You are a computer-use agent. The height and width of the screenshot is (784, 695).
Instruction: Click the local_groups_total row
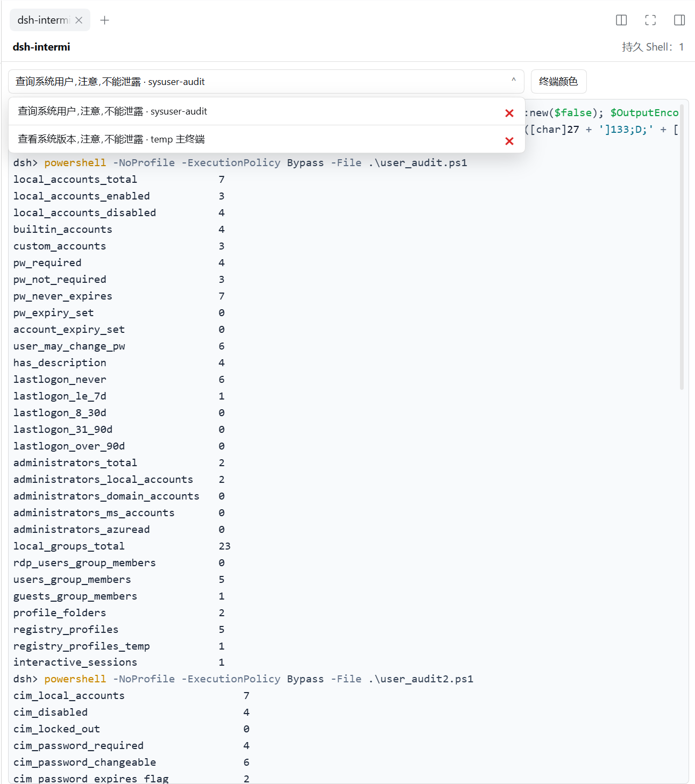point(122,546)
